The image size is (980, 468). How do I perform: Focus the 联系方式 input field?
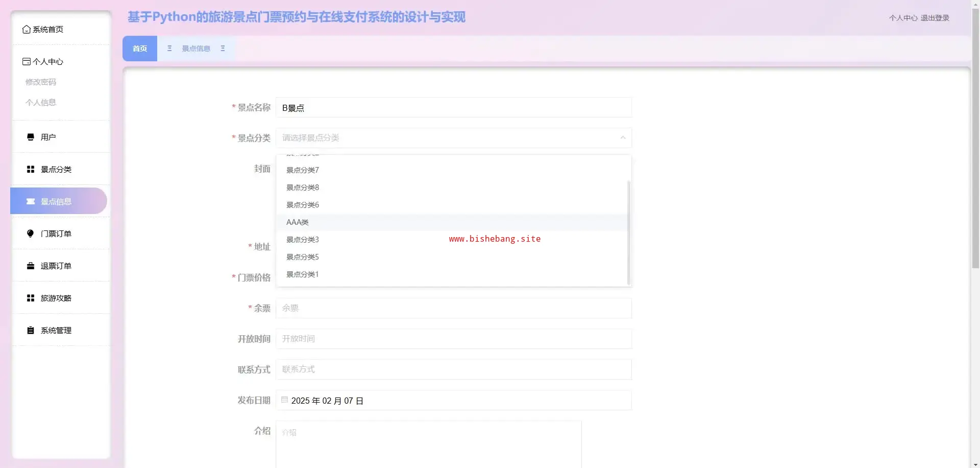(454, 369)
